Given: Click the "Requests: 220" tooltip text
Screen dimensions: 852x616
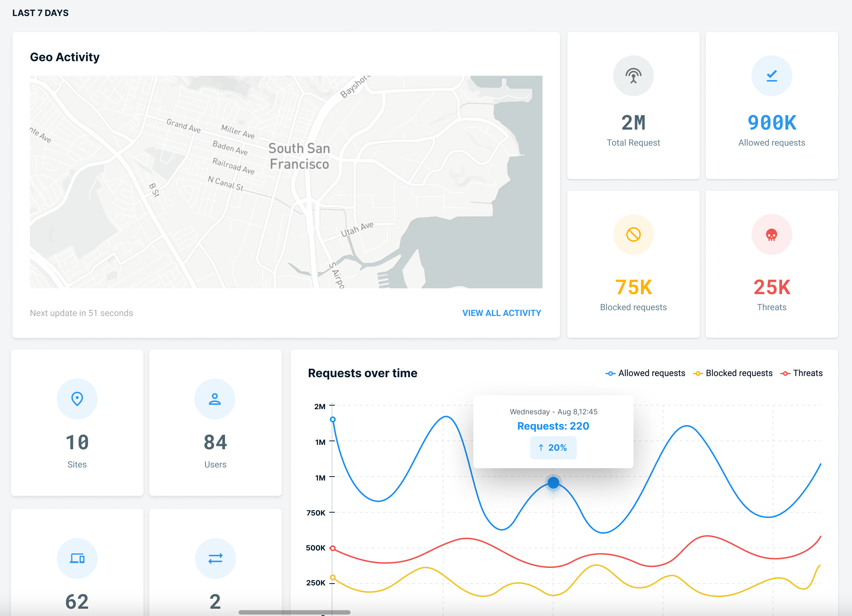Looking at the screenshot, I should [x=553, y=426].
